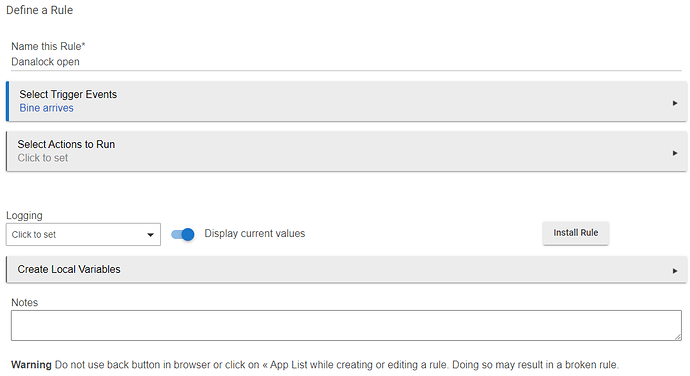Click inside the Notes text area
The height and width of the screenshot is (376, 690).
click(x=346, y=325)
